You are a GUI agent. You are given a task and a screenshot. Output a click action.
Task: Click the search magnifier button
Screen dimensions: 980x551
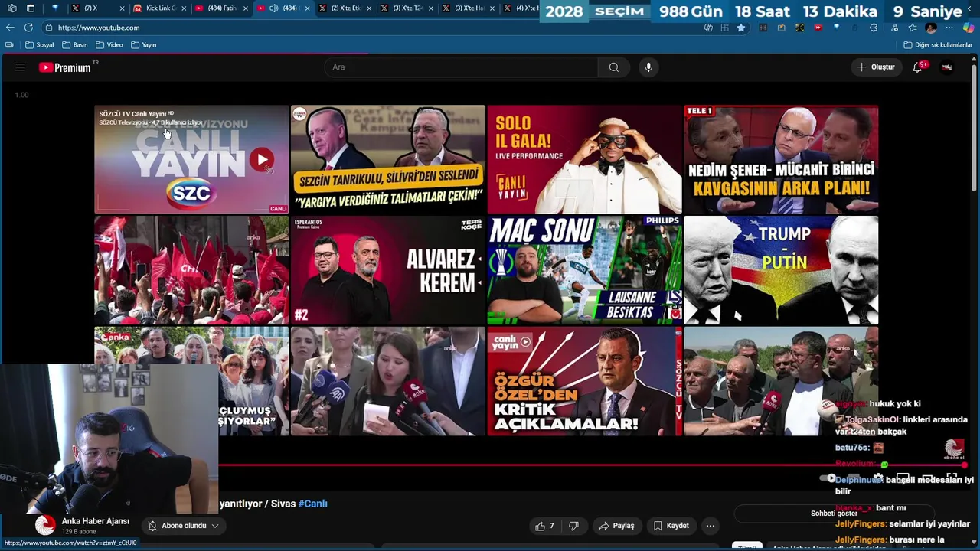(x=614, y=67)
